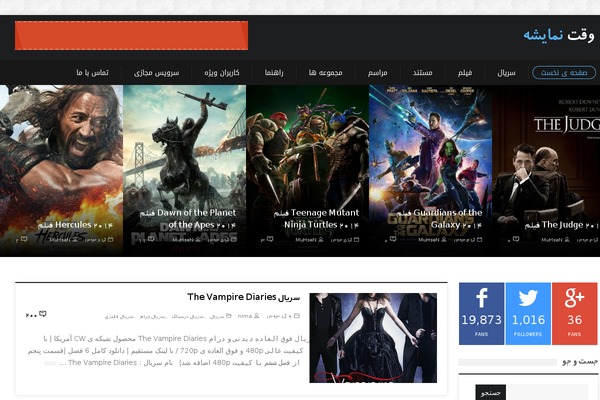Click the Hercules film title link

75,225
